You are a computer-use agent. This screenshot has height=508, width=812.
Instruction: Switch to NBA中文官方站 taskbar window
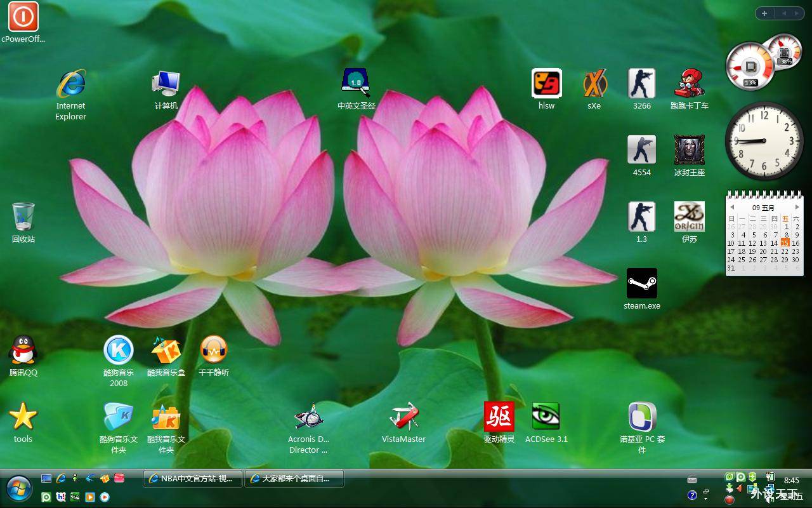point(193,479)
